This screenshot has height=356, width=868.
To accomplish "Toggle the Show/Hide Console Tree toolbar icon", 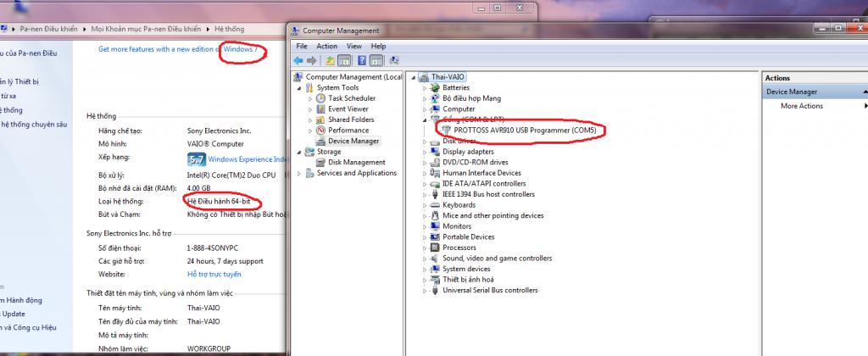I will tap(344, 60).
